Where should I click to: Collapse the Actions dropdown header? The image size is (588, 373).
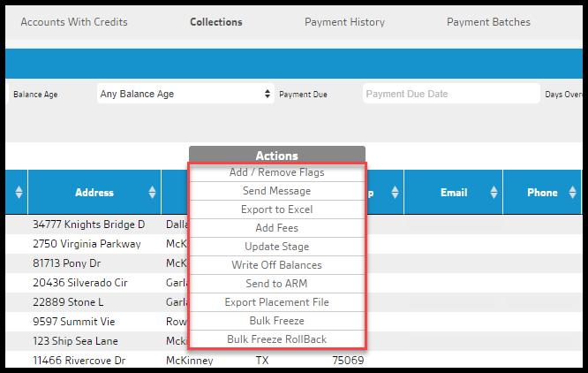click(276, 156)
